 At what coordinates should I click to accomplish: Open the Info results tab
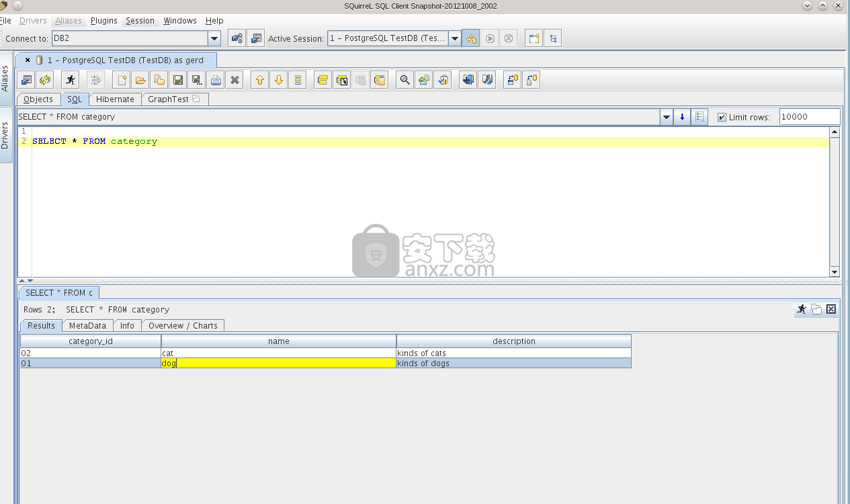(127, 325)
